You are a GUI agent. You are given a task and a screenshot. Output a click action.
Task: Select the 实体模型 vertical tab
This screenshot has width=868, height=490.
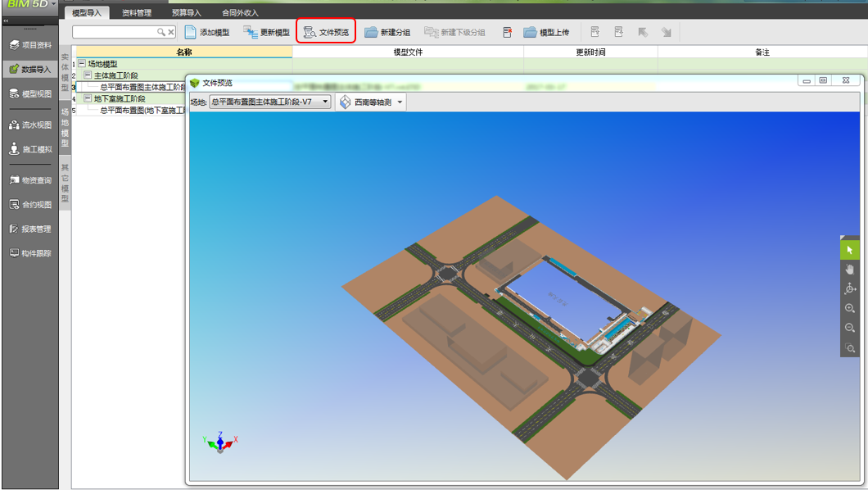click(65, 71)
